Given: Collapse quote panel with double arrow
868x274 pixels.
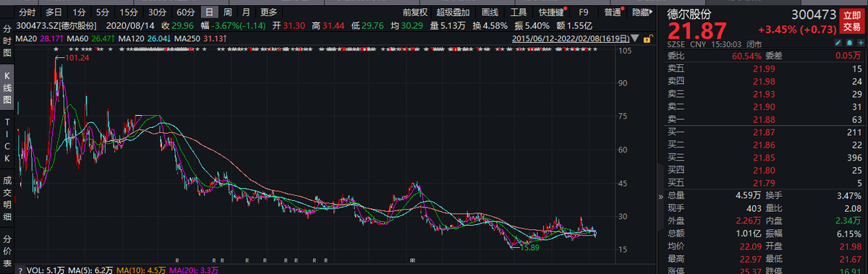Looking at the screenshot, I should tap(660, 196).
